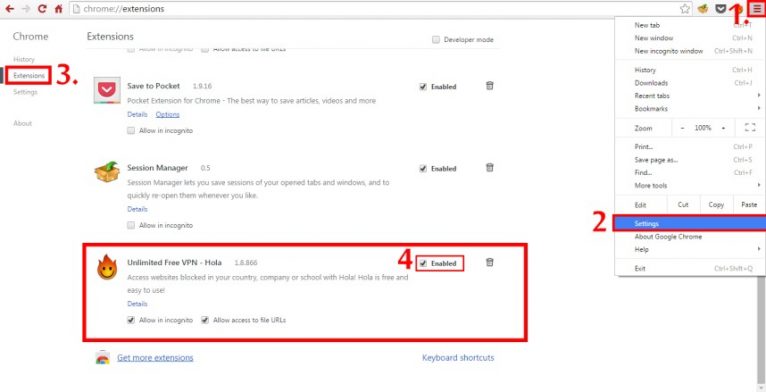Open the Chrome hamburger menu icon
Screen dimensions: 766x392
tap(756, 9)
